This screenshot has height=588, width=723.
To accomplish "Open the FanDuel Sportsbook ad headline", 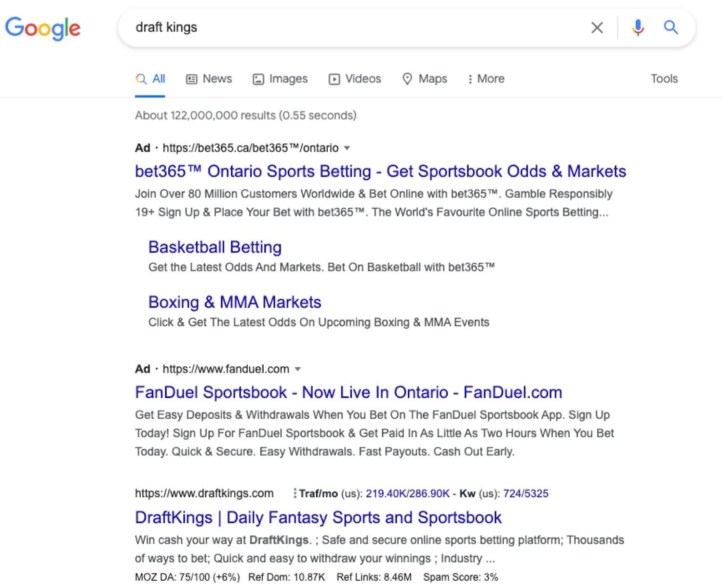I will click(348, 392).
